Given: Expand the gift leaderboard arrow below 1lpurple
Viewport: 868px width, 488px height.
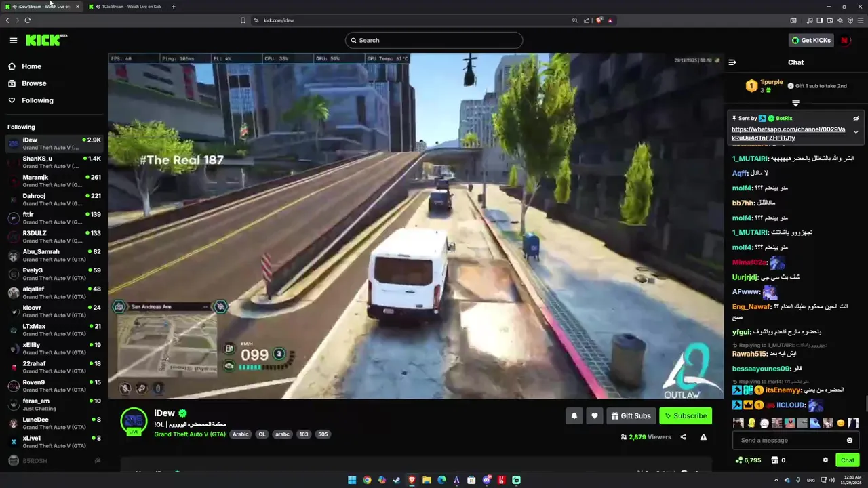Looking at the screenshot, I should [x=795, y=104].
